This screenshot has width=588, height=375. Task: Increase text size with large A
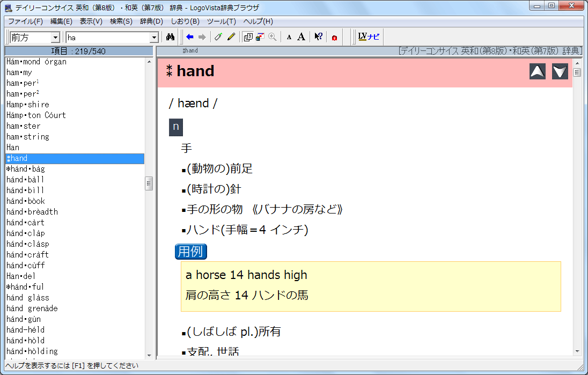302,37
